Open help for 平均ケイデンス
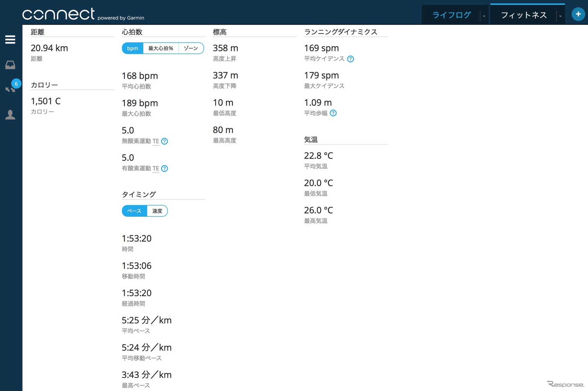Screen dimensions: 588x391 351,59
